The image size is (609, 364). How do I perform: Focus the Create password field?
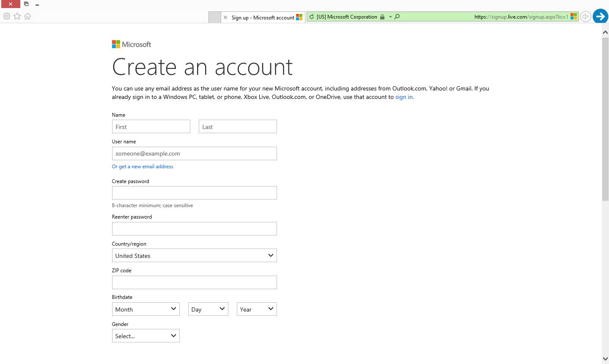click(x=195, y=193)
